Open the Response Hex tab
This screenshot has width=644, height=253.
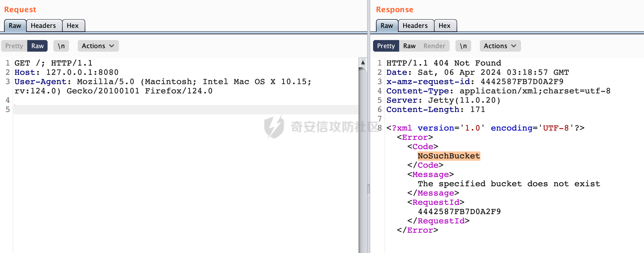[x=444, y=26]
